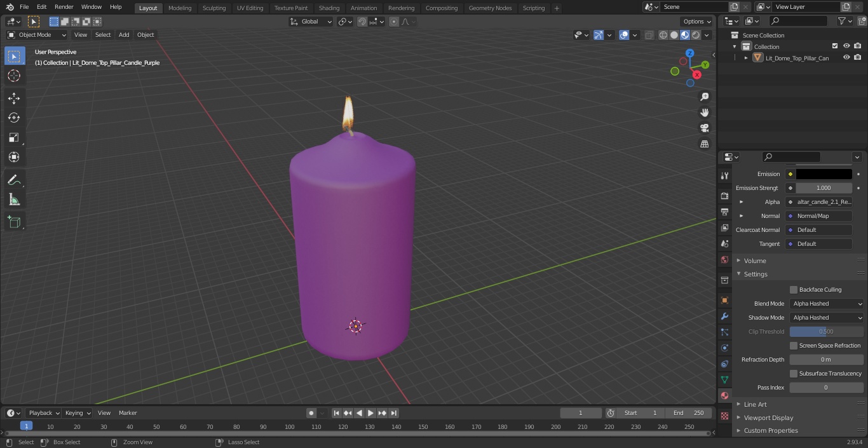Open the Shadow Mode dropdown
The height and width of the screenshot is (448, 868).
(x=827, y=318)
